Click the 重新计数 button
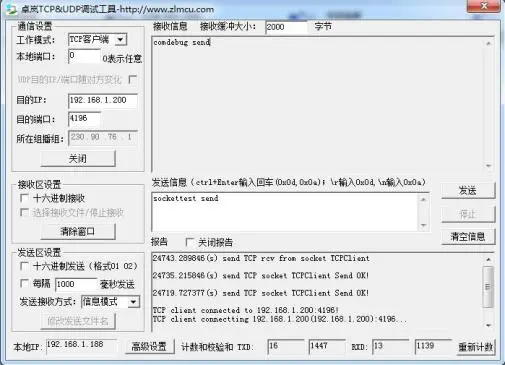 coord(476,347)
